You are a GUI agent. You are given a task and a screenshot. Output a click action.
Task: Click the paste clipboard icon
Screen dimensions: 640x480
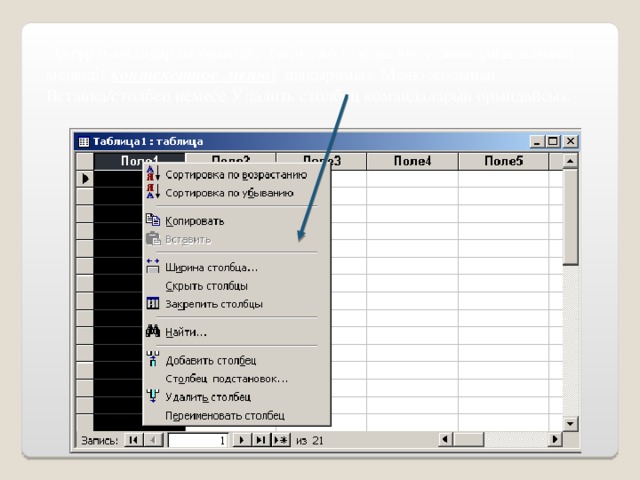(x=153, y=239)
